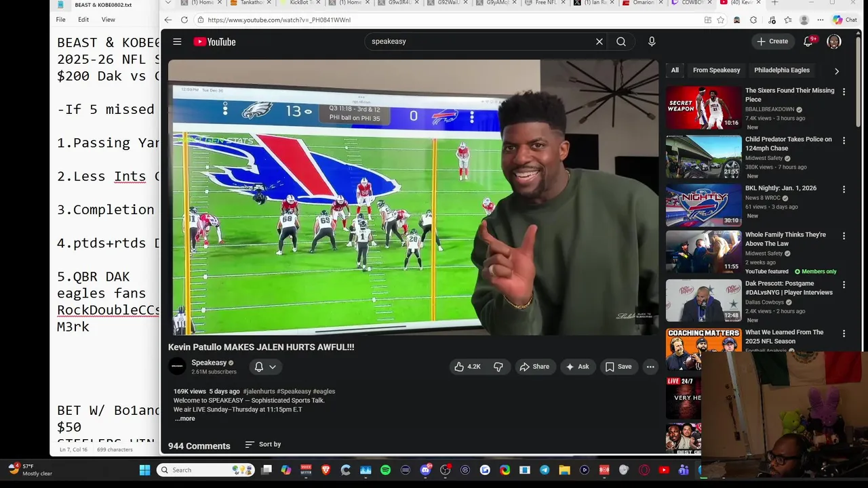Clear the 'speakeasy' search text
Screen dimensions: 868x488
pyautogui.click(x=599, y=41)
